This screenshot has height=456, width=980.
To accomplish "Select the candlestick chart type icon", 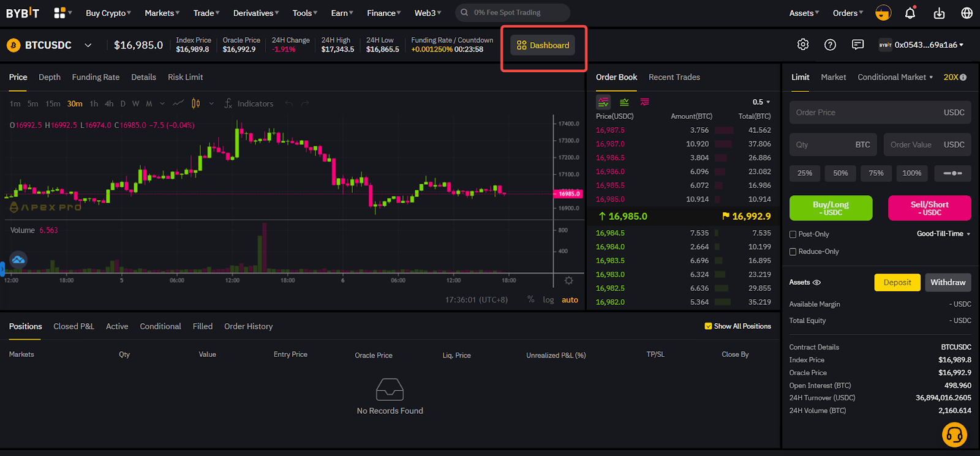I will coord(196,103).
